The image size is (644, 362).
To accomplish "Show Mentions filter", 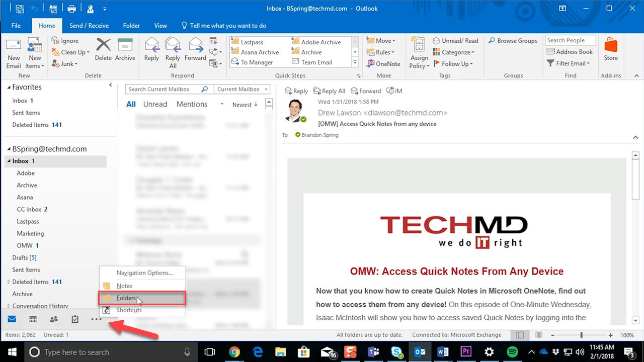I will coord(192,105).
